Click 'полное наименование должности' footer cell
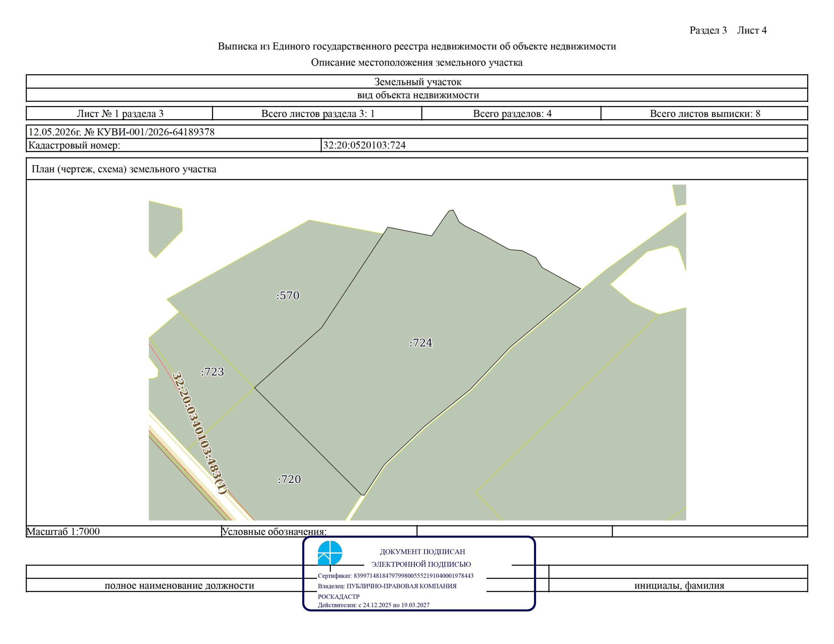Screen dimensions: 834x644 pyautogui.click(x=180, y=585)
